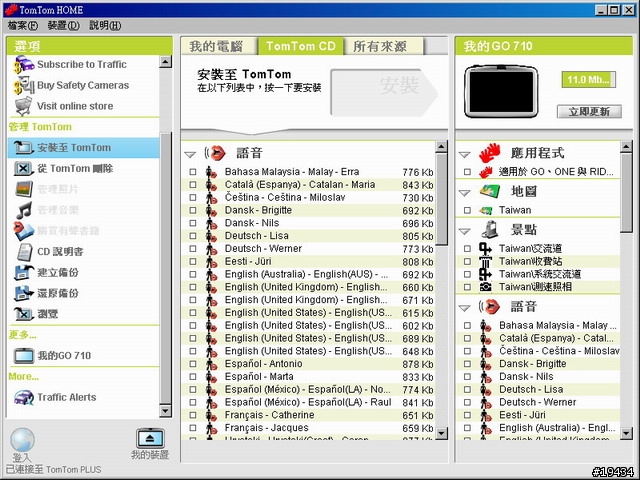
Task: Collapse the 應用程式 section
Action: coord(464,154)
